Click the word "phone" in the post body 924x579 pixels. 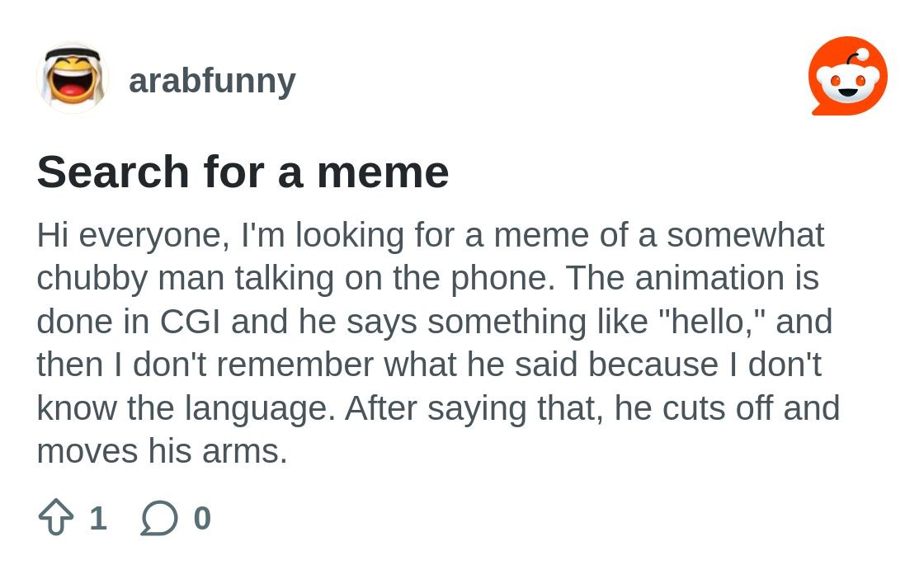[x=499, y=280]
